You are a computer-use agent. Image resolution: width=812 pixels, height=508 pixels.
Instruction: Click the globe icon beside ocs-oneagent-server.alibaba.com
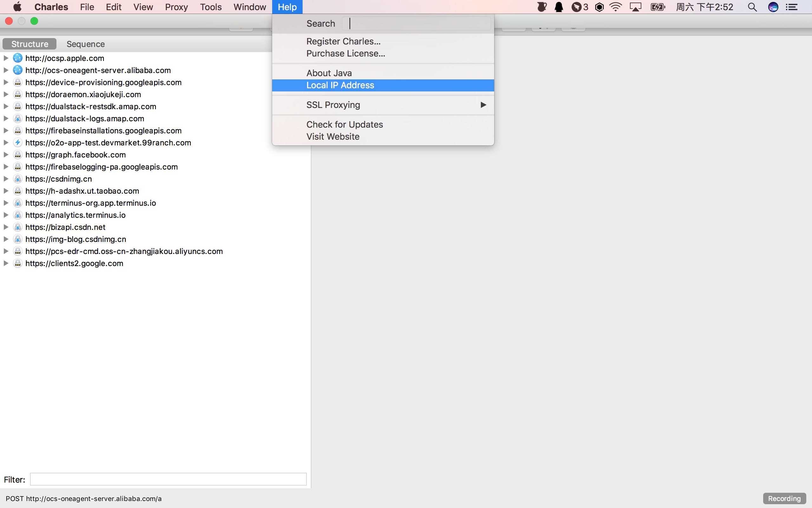17,70
